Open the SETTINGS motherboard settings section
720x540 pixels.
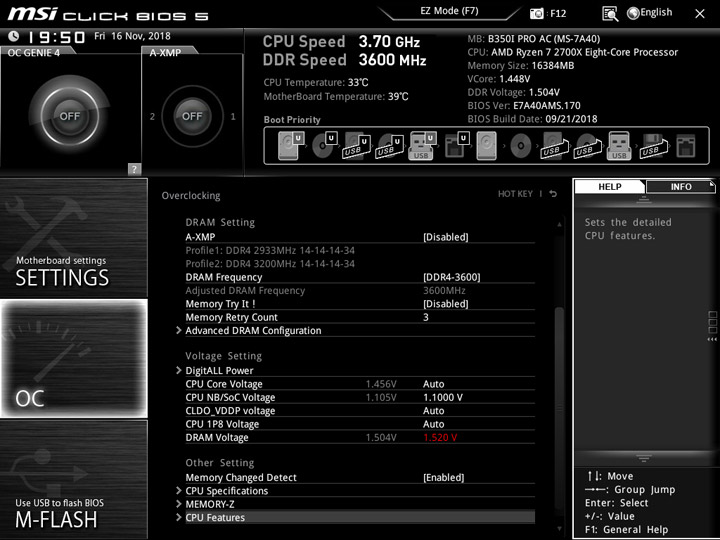click(73, 238)
